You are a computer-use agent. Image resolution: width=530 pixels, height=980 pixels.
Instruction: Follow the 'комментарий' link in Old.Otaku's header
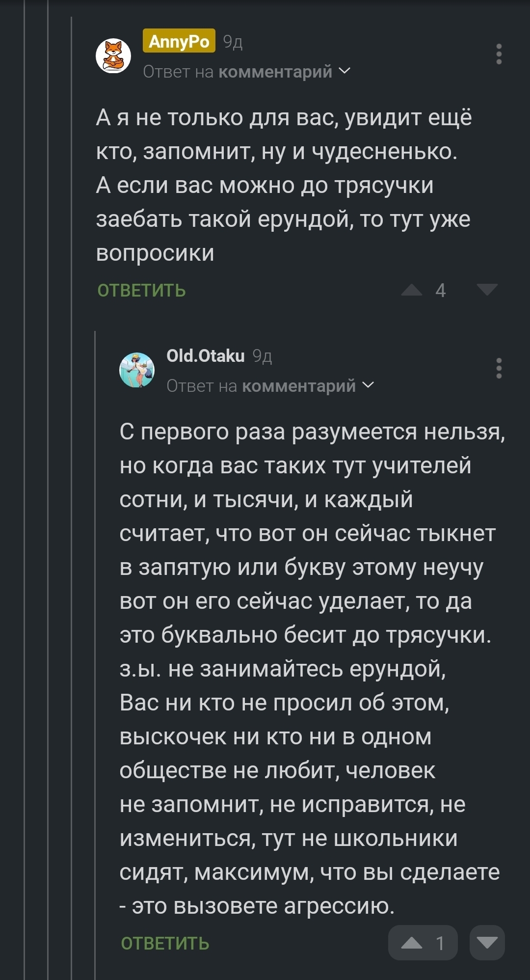click(298, 386)
